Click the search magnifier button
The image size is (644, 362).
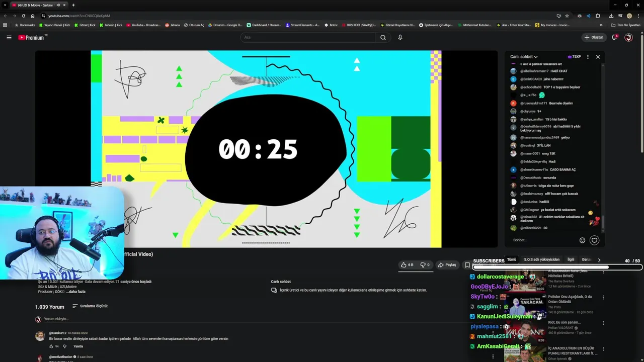click(x=383, y=37)
